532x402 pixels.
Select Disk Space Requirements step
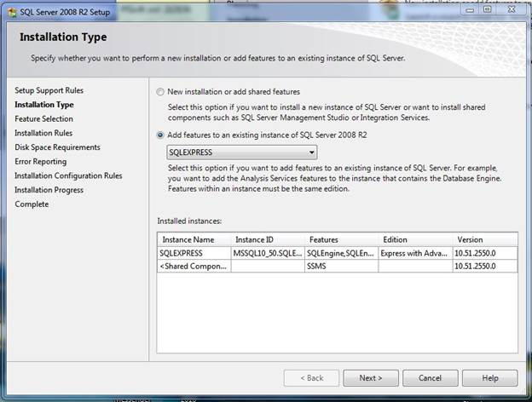[57, 147]
